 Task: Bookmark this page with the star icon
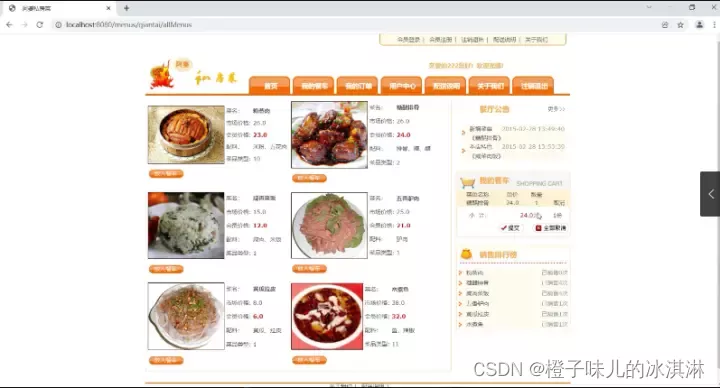click(681, 25)
